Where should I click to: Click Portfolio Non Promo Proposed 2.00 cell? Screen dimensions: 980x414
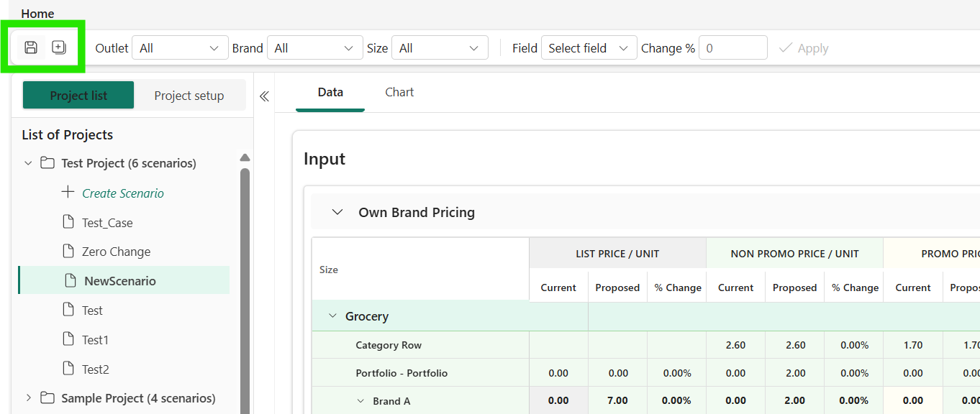coord(794,373)
